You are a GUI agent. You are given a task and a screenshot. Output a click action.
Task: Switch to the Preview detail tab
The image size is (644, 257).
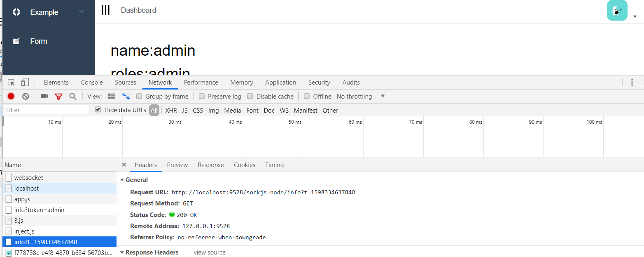(x=177, y=165)
